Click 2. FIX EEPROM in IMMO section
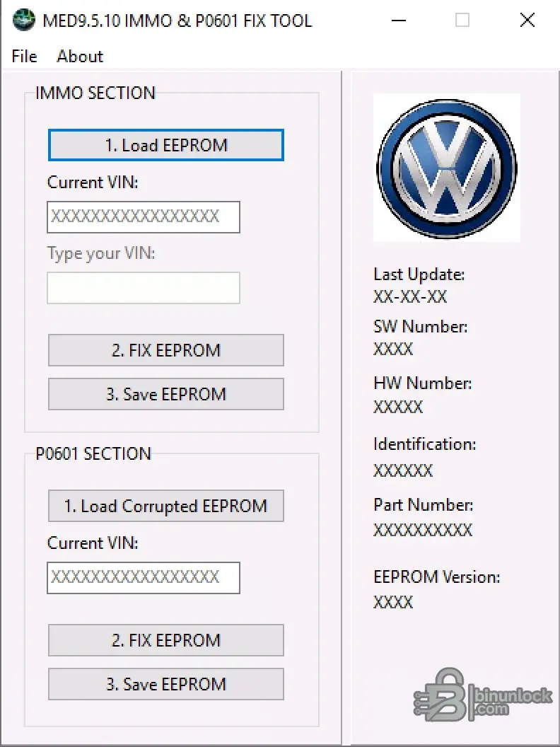 [x=166, y=350]
